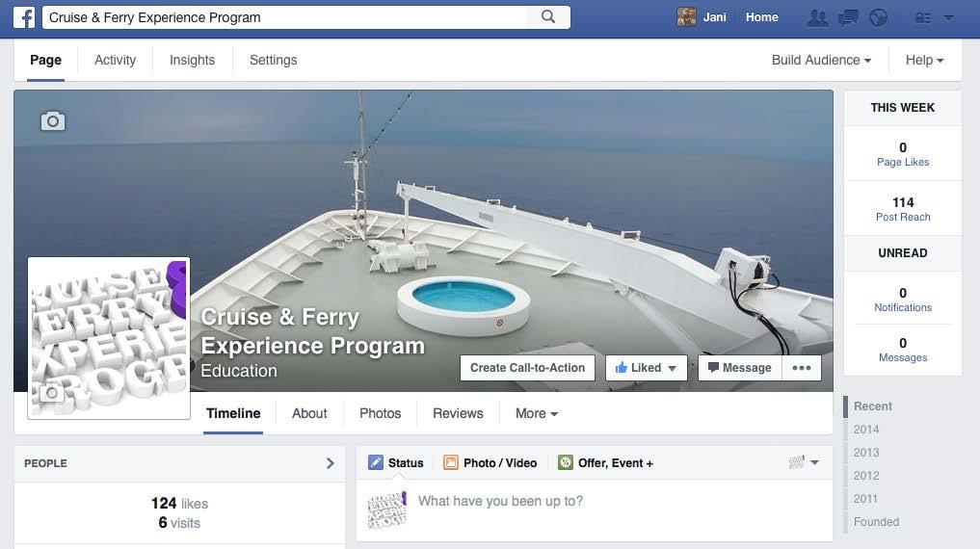Viewport: 980px width, 549px height.
Task: Click the cover photo camera icon
Action: pos(52,121)
